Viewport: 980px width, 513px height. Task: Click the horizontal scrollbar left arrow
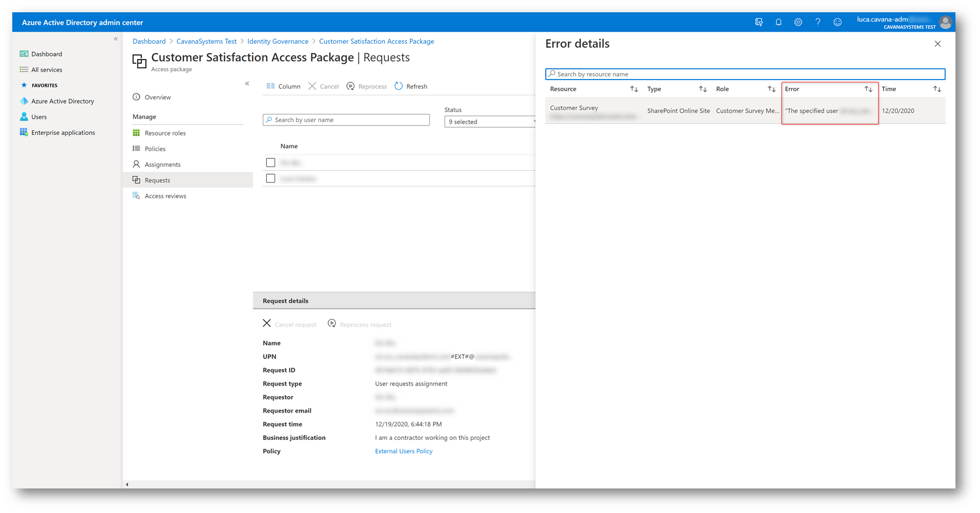coord(127,484)
